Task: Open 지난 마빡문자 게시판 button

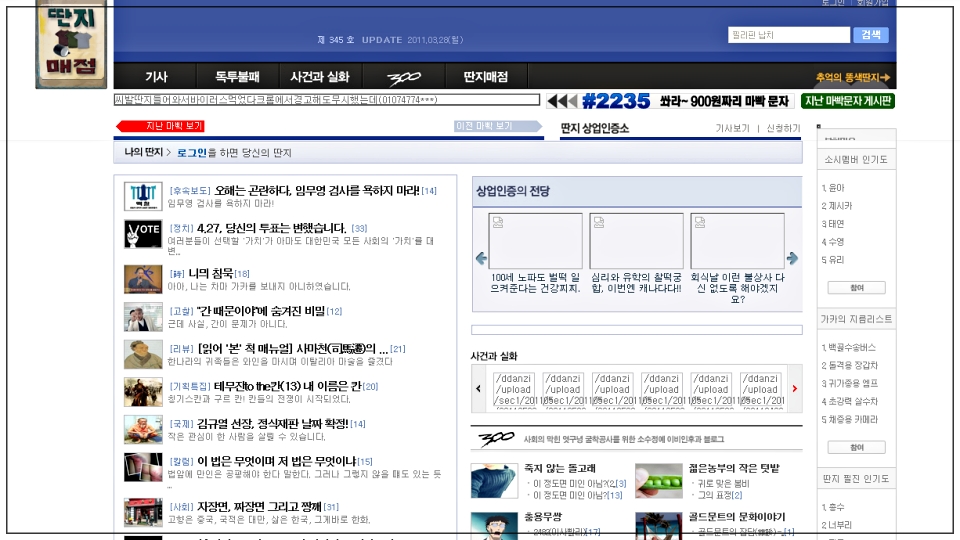Action: [x=848, y=101]
